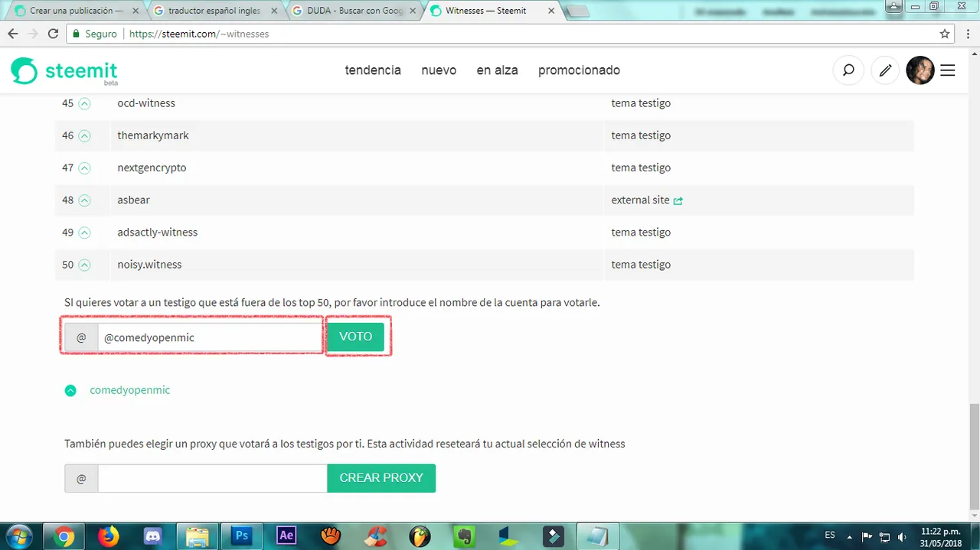Screen dimensions: 980x550
Task: Click the proxy account input field
Action: pyautogui.click(x=212, y=478)
